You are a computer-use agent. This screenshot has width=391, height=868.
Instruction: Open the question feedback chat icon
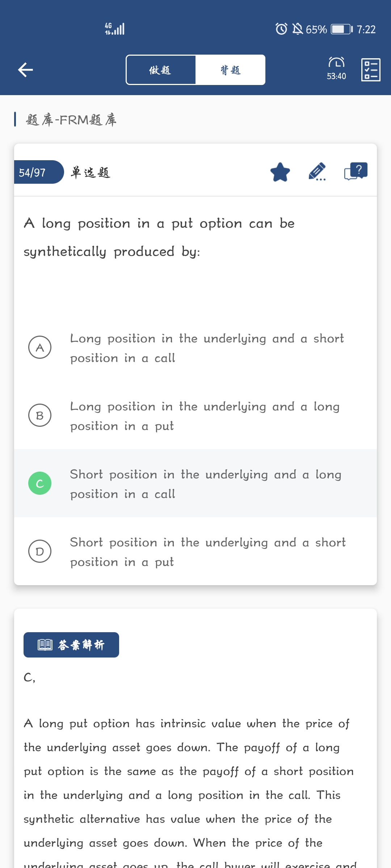356,171
